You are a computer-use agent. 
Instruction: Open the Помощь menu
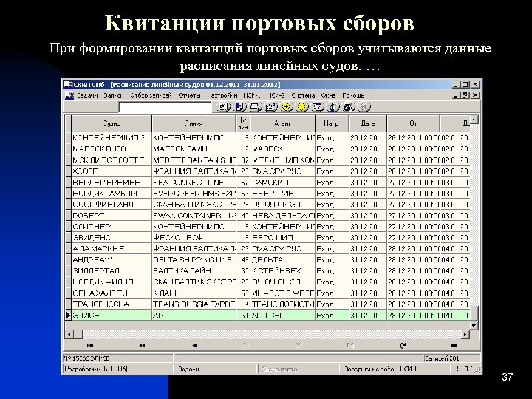353,95
